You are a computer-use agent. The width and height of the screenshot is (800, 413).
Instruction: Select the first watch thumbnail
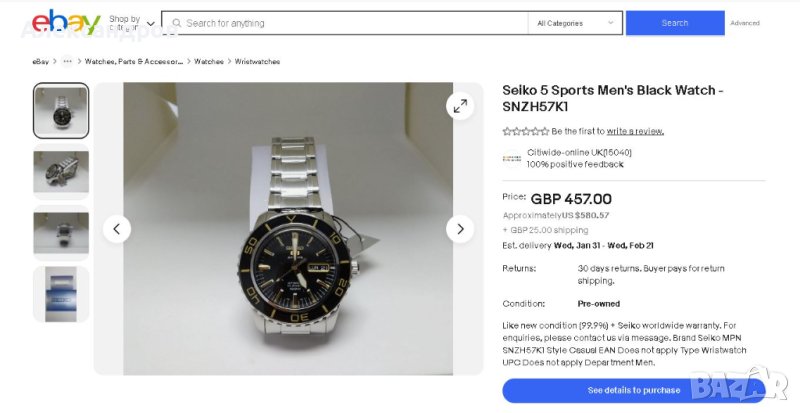[x=61, y=111]
